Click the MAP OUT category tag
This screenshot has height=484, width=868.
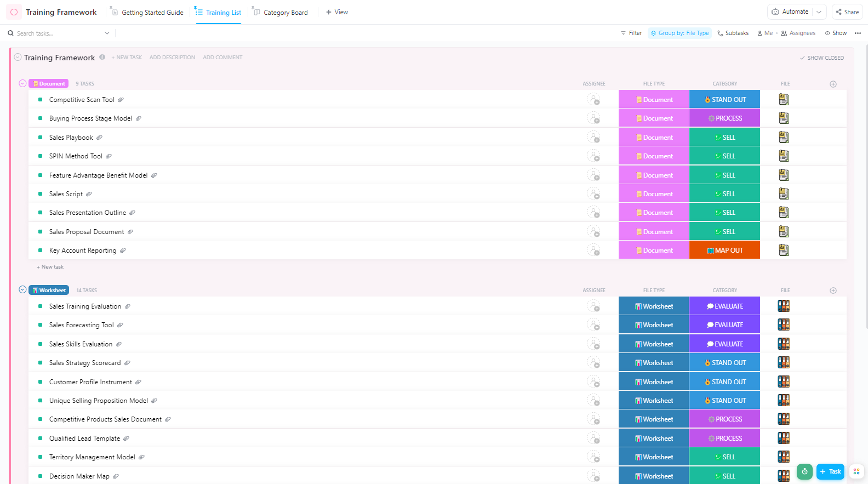(724, 250)
